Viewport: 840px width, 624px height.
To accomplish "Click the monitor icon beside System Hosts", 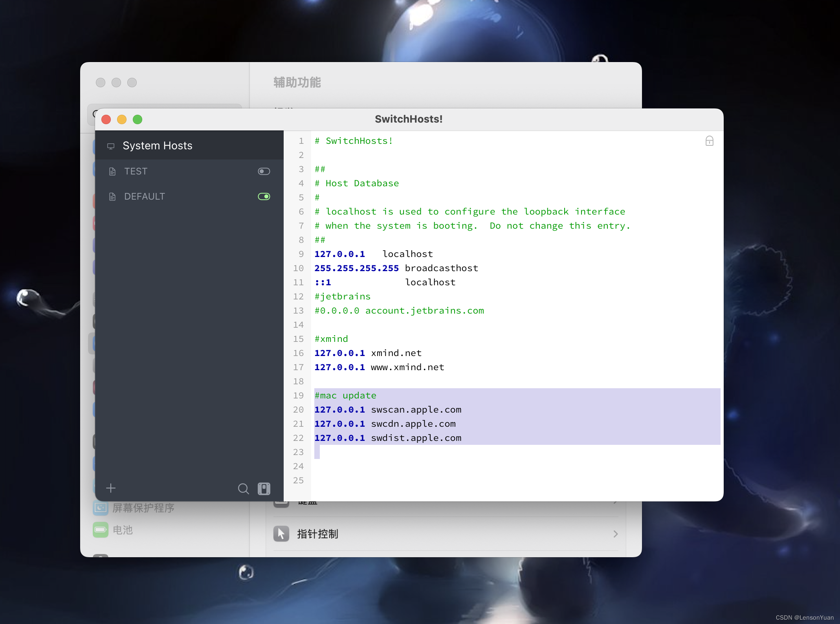I will click(111, 146).
